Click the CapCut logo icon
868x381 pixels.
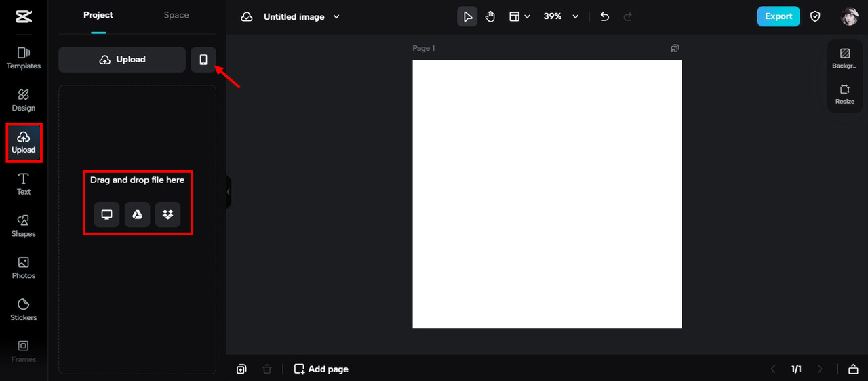click(23, 16)
